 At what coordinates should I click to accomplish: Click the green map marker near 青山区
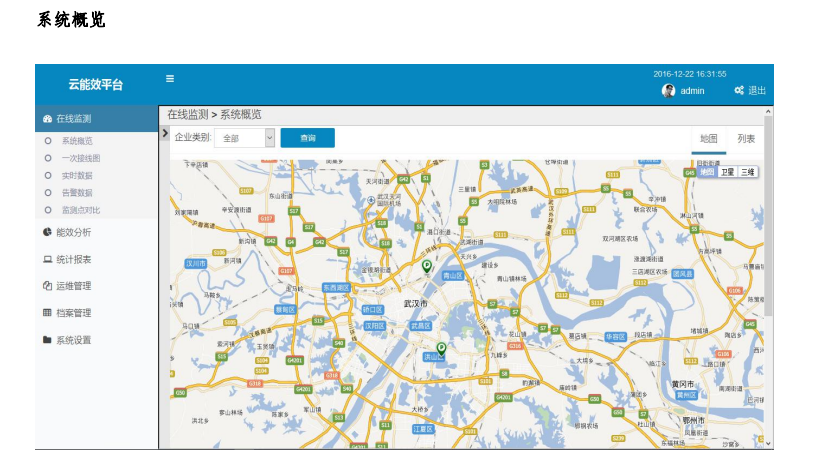point(427,266)
